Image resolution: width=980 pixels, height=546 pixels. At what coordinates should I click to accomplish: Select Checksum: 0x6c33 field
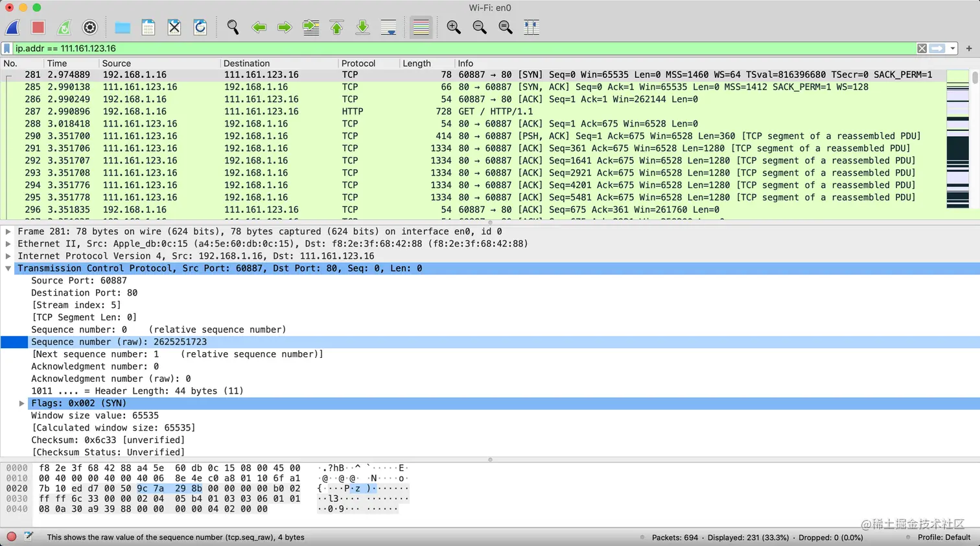pyautogui.click(x=108, y=440)
